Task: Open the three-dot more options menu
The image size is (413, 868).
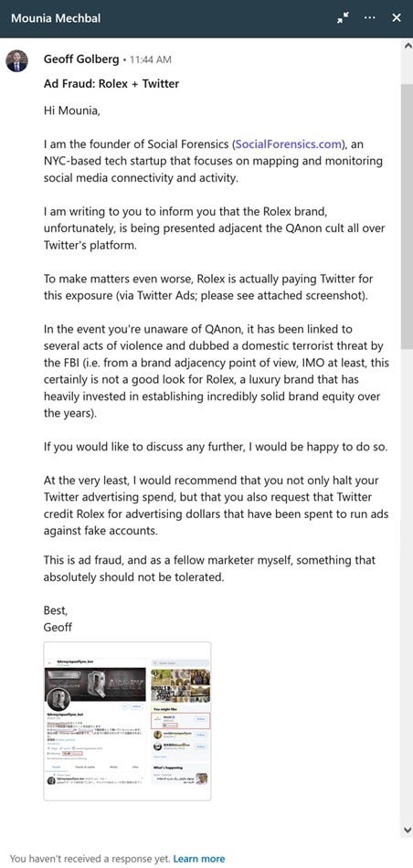Action: point(370,17)
